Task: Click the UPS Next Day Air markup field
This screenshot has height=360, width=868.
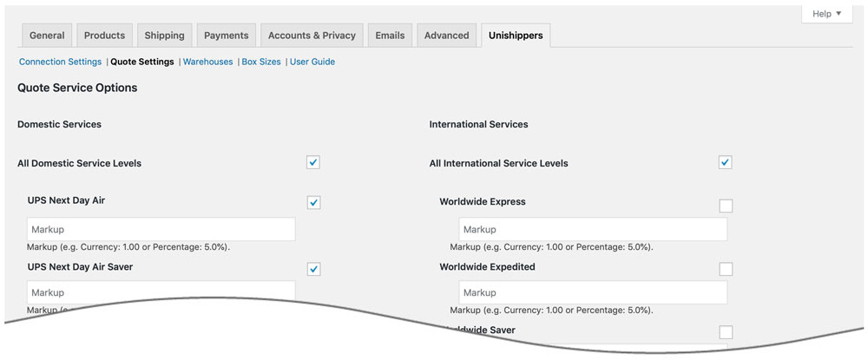Action: pyautogui.click(x=161, y=230)
